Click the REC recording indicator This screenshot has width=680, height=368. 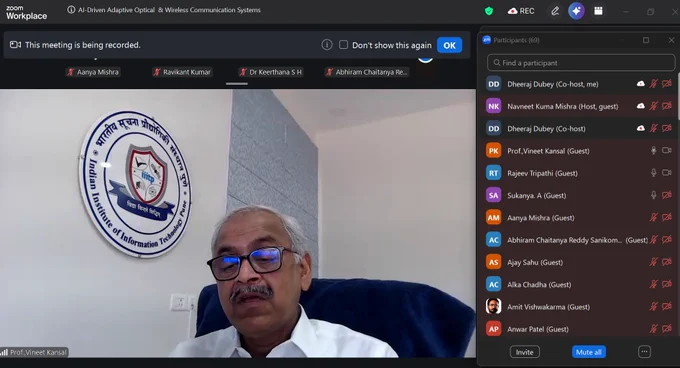(521, 11)
